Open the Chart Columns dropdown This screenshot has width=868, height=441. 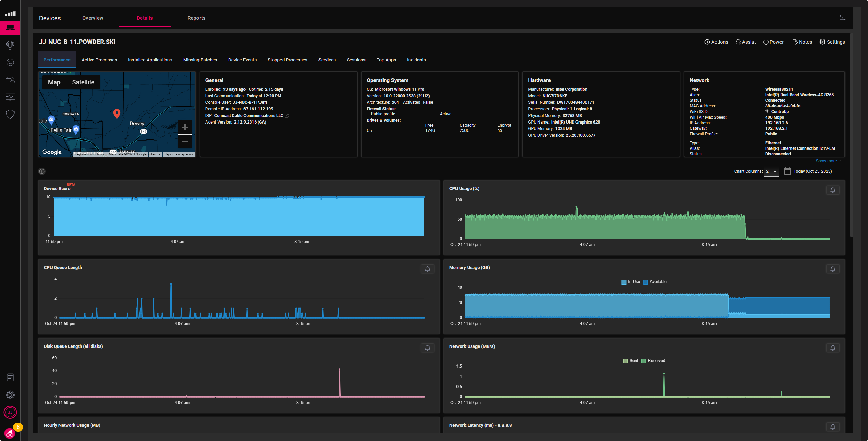pyautogui.click(x=771, y=171)
